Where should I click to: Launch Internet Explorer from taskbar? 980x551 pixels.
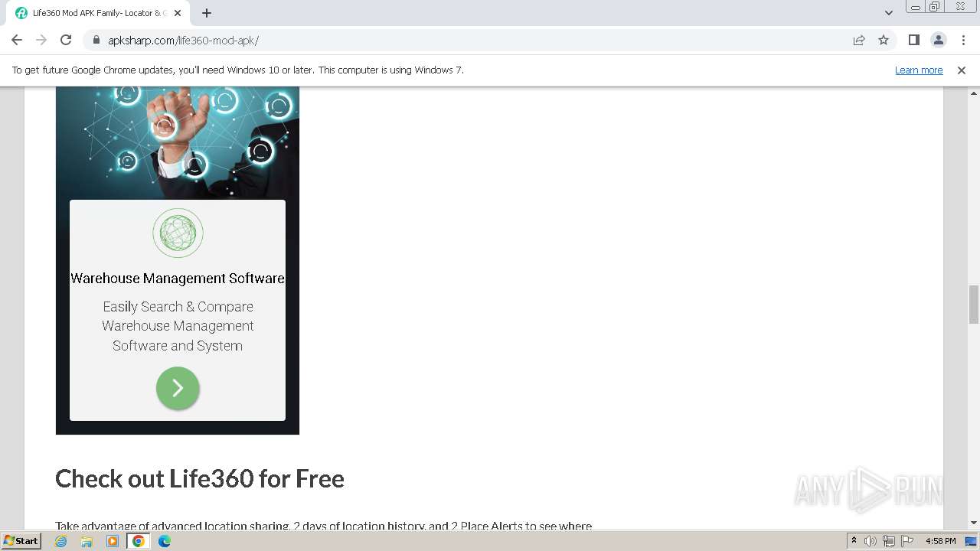point(61,541)
